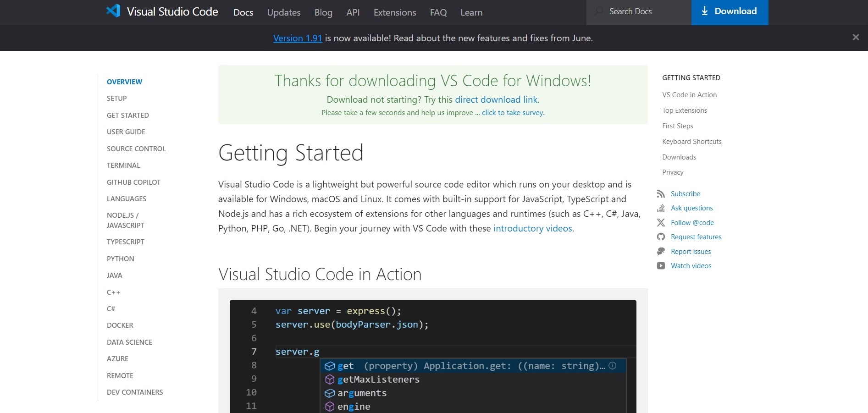Click the Stack Overflow Ask questions icon
This screenshot has height=413, width=868.
coord(661,208)
